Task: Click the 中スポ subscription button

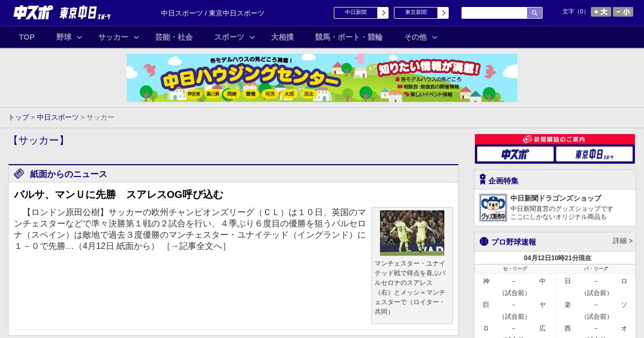Action: (x=515, y=155)
